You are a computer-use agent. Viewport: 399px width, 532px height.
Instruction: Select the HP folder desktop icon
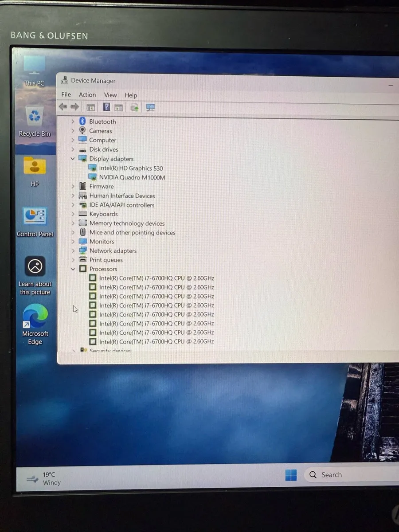click(x=35, y=172)
